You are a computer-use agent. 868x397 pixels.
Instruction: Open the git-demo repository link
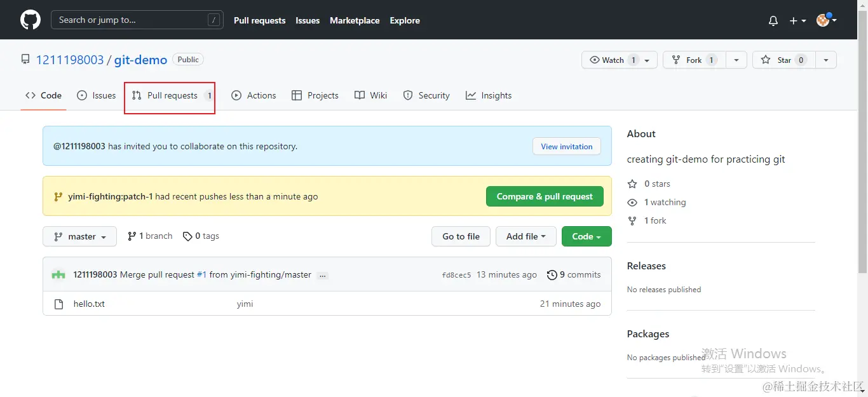(x=140, y=60)
